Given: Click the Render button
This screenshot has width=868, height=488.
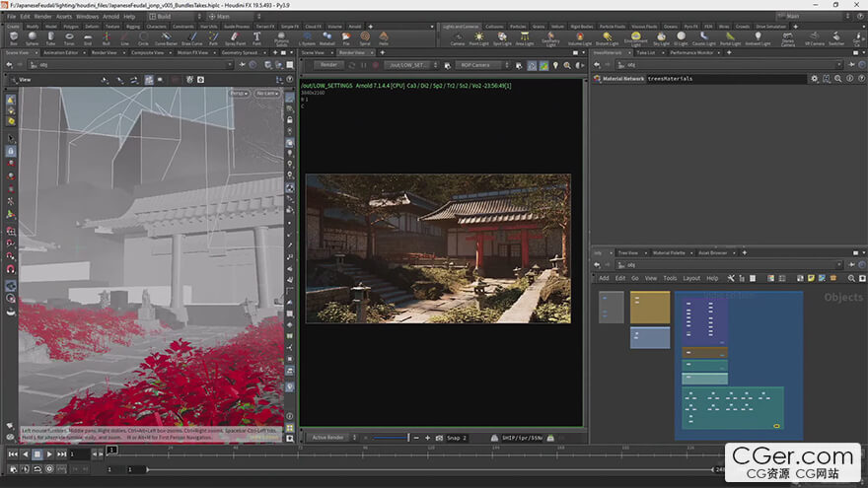Looking at the screenshot, I should point(327,65).
